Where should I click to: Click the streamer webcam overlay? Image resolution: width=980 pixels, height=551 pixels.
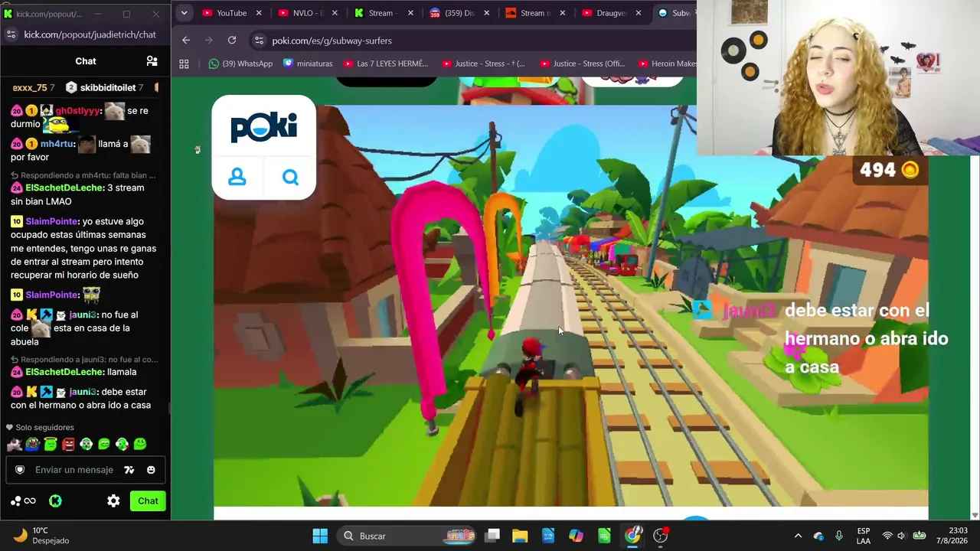point(838,78)
